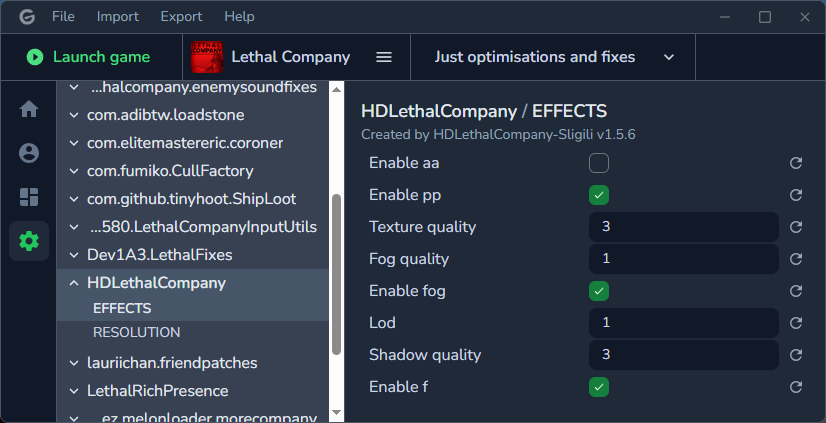Reset the Texture quality value
The height and width of the screenshot is (423, 826).
point(796,227)
